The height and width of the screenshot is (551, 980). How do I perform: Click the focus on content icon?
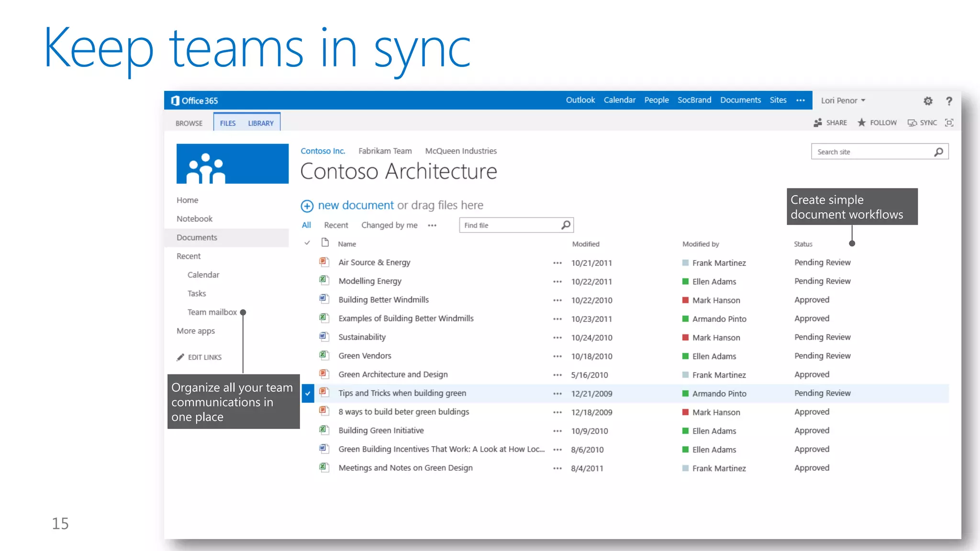949,123
